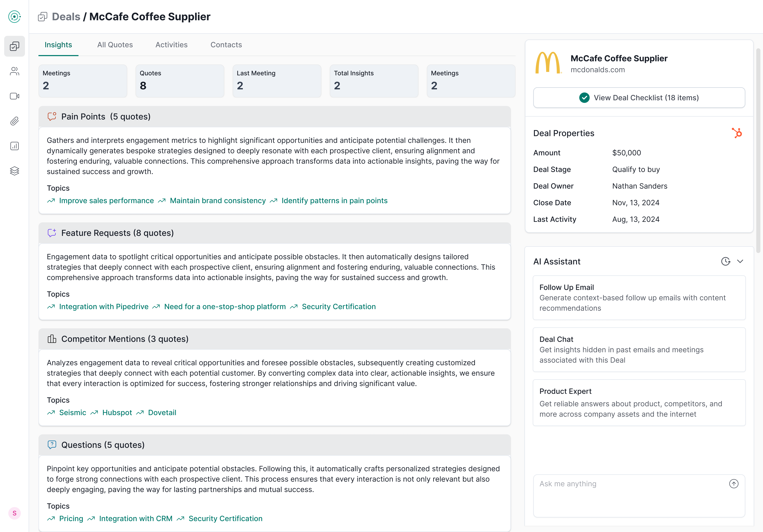Open the Activities tab
Screen dimensions: 763x532
172,45
